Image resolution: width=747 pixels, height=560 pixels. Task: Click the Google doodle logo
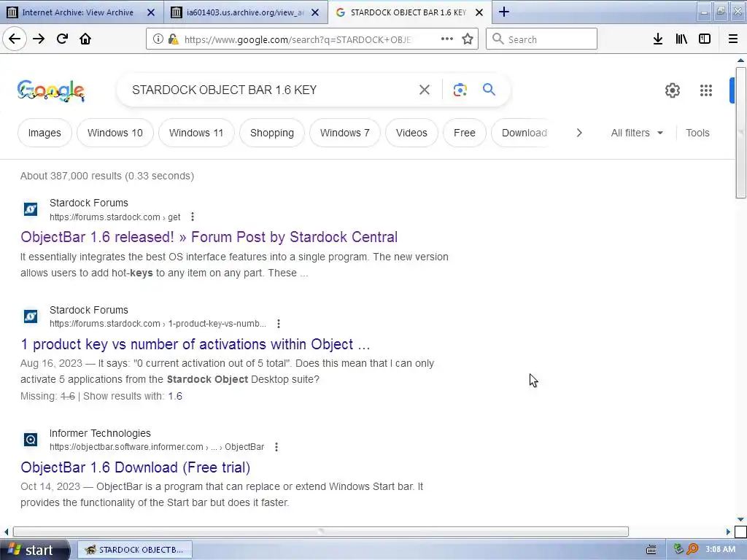[x=51, y=90]
